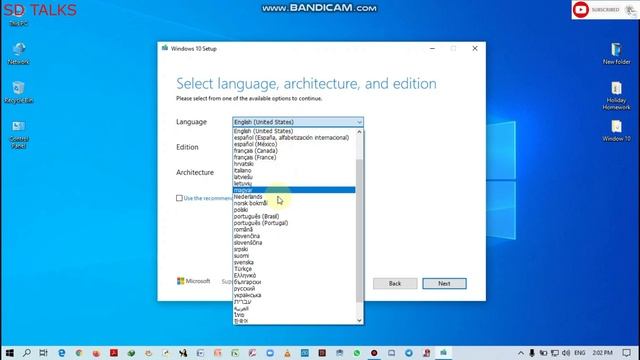Click the Back button
The image size is (640, 360).
395,284
